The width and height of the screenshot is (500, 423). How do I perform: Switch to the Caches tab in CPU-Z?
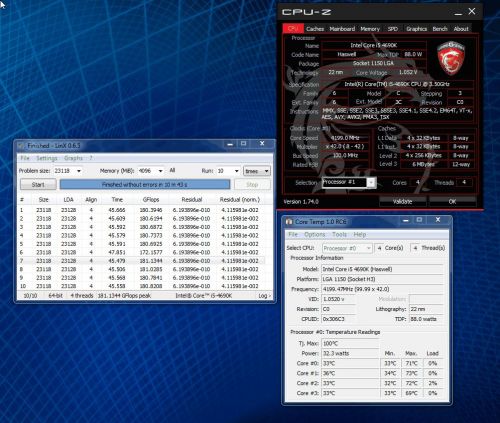(315, 29)
